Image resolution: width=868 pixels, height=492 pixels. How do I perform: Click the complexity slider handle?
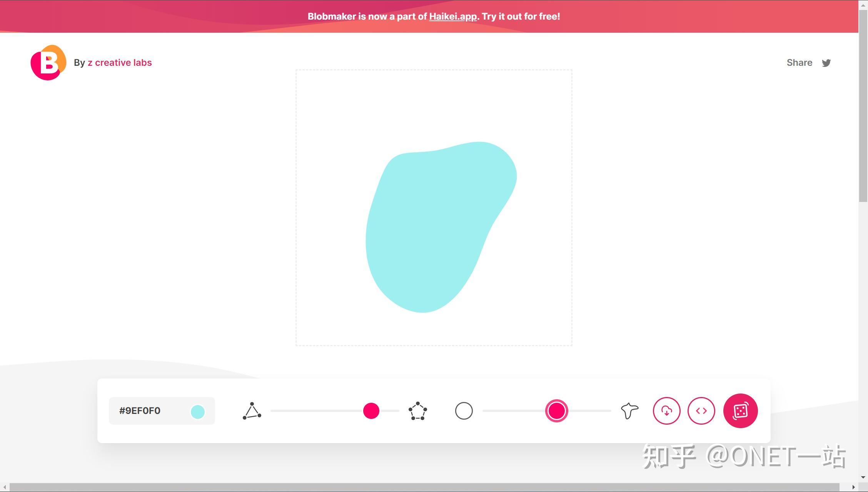[371, 410]
